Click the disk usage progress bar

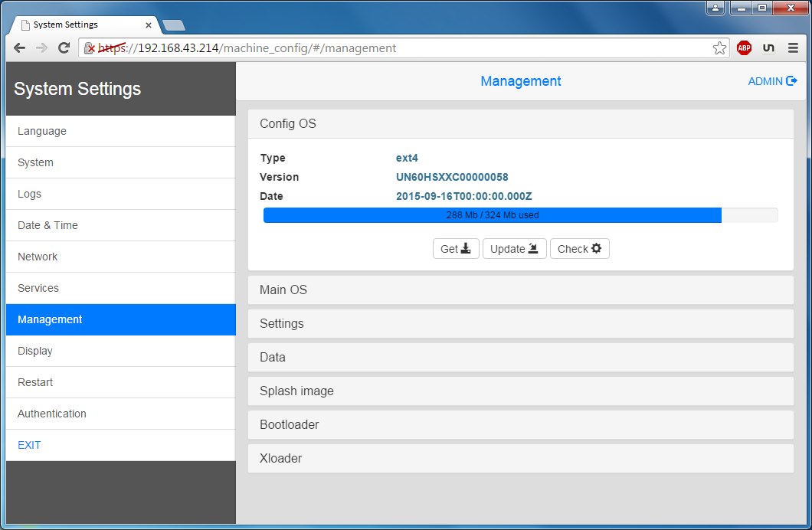520,215
